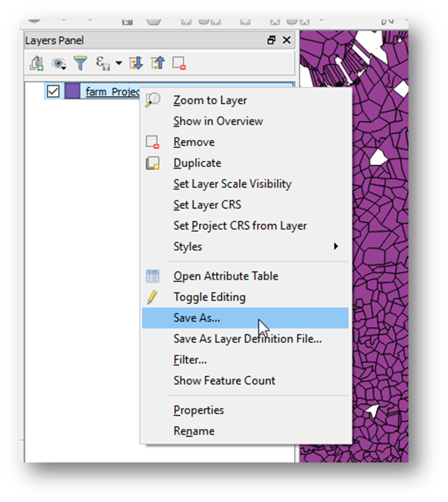Click the Filter Legend by Expression icon

[x=103, y=63]
